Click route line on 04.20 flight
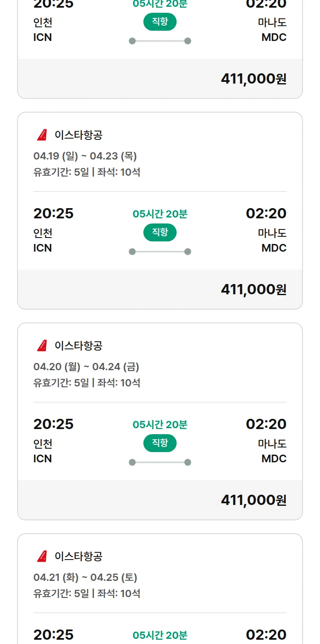 (160, 462)
